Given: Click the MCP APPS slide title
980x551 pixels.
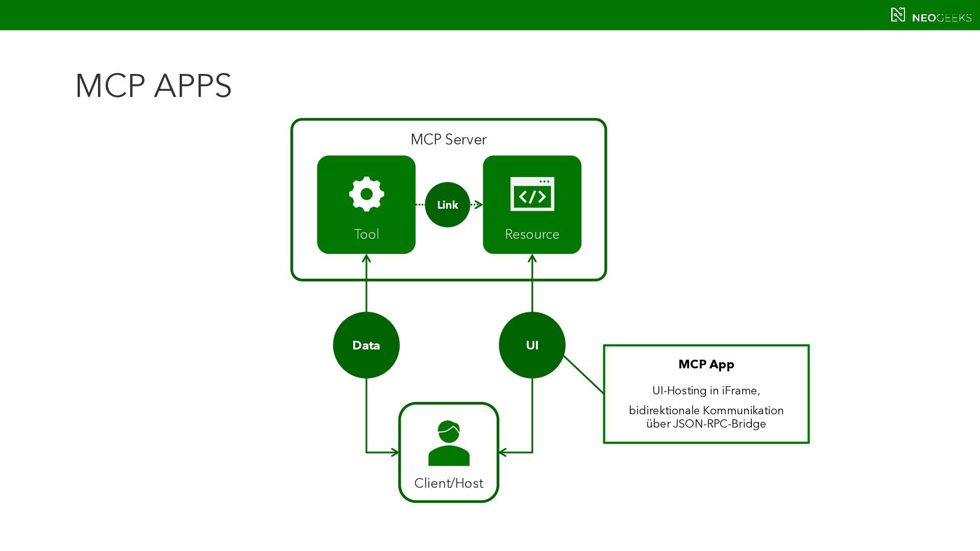Looking at the screenshot, I should (x=153, y=85).
